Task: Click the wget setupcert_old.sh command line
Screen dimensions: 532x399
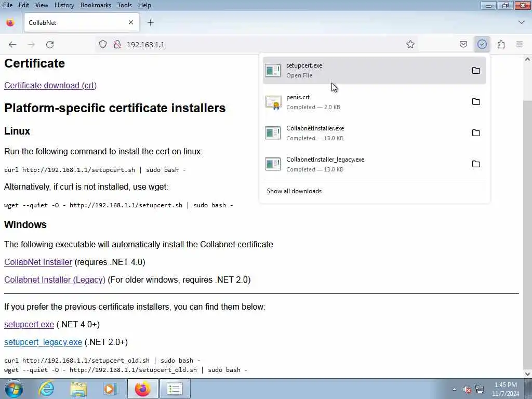Action: point(126,370)
